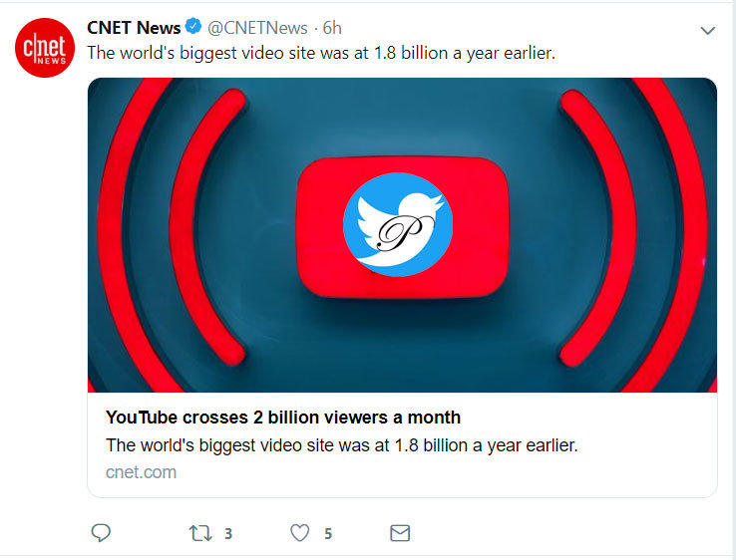736x560 pixels.
Task: Like the tweet with the heart icon
Action: 300,533
